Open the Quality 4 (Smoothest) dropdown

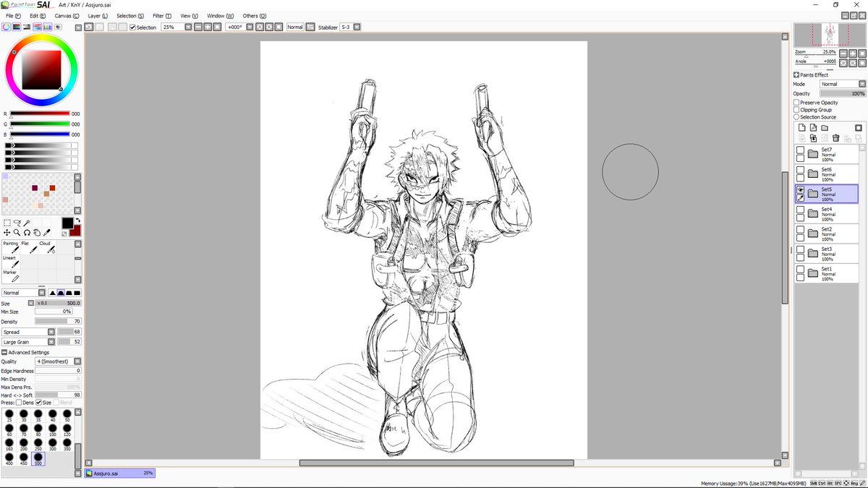pos(77,361)
